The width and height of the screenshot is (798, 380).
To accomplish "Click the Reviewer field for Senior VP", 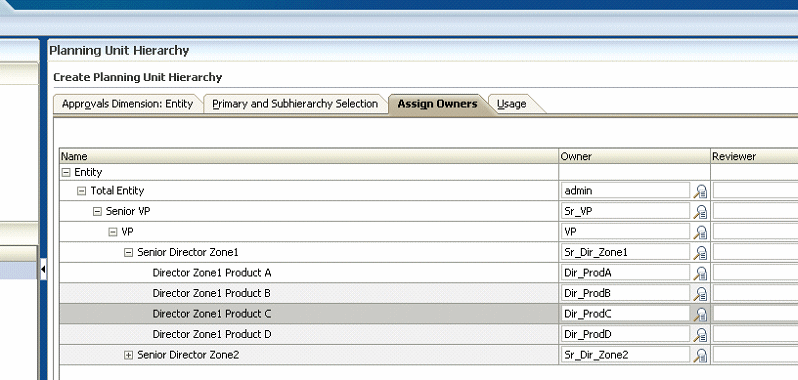I will tap(755, 211).
